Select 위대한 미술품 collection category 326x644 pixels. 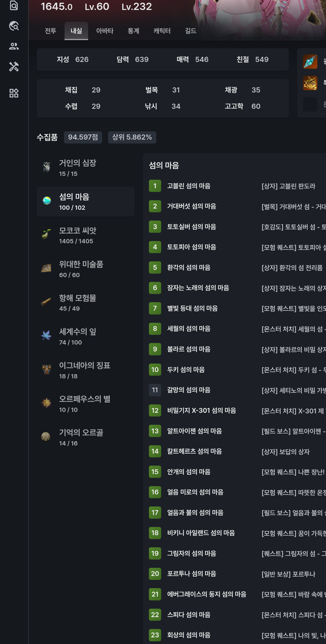[86, 269]
